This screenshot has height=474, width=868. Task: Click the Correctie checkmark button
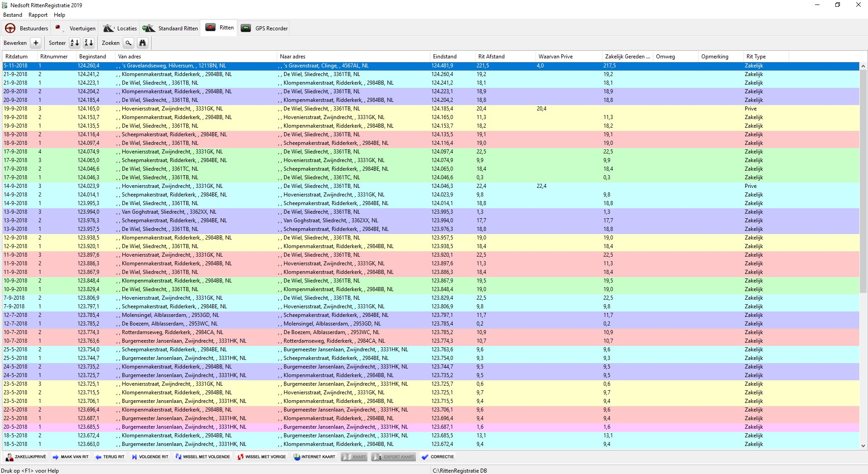(x=438, y=457)
